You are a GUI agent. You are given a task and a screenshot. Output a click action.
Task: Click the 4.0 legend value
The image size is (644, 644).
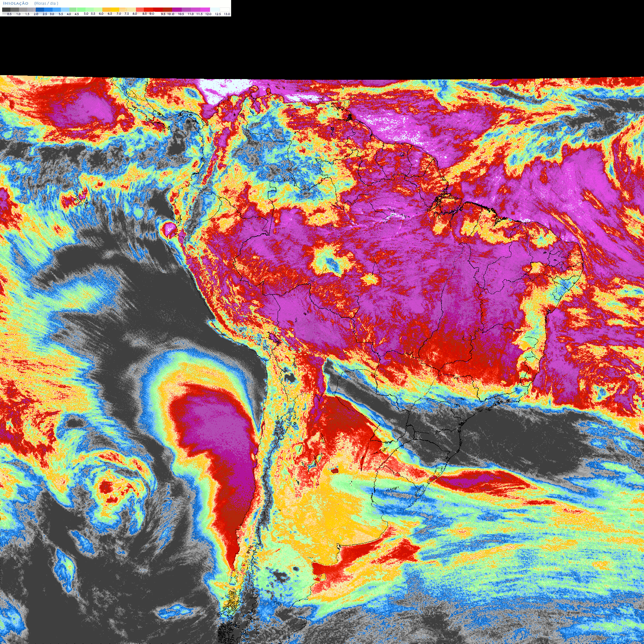point(69,14)
